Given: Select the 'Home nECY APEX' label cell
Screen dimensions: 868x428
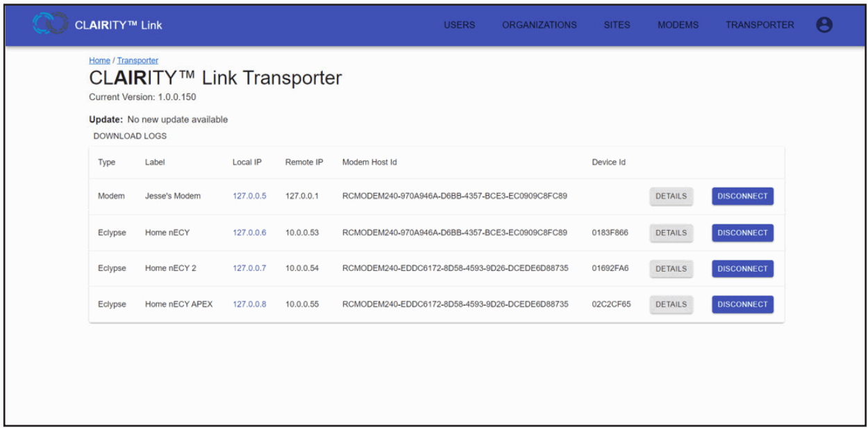Looking at the screenshot, I should pos(179,304).
